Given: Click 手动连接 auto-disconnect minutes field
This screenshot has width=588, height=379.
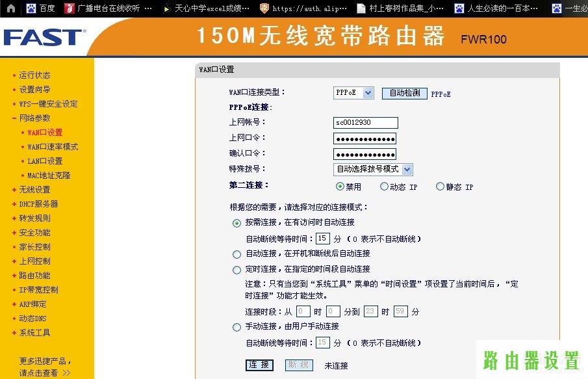Looking at the screenshot, I should (x=323, y=343).
